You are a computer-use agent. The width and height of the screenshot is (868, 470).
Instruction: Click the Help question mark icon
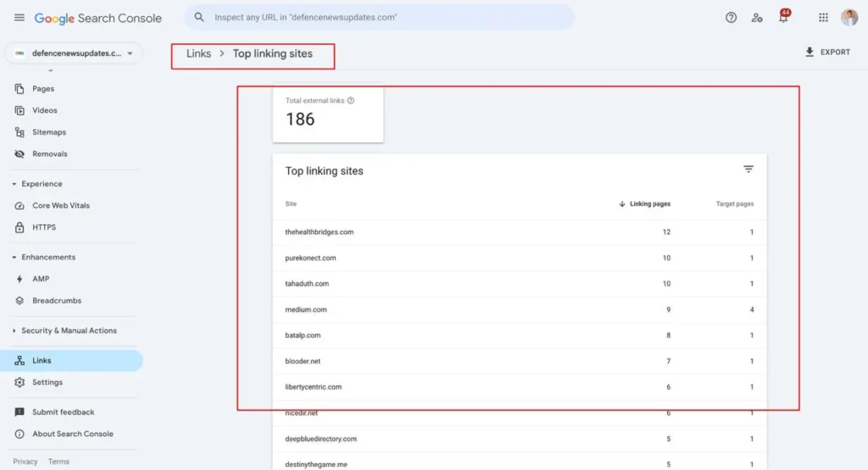tap(731, 18)
